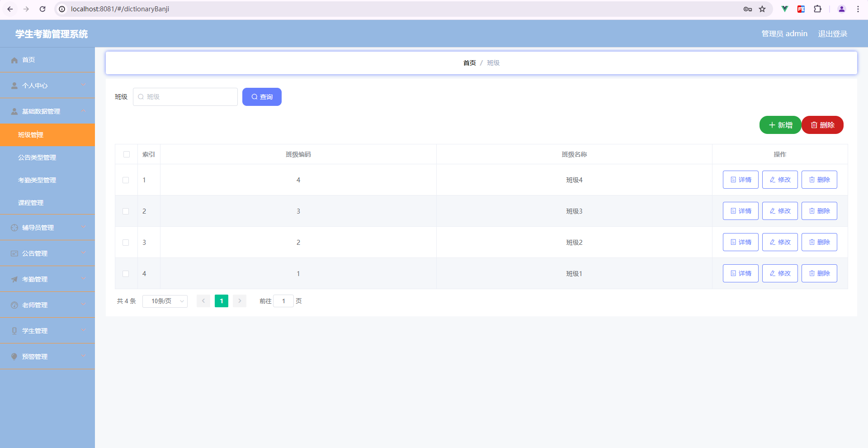The height and width of the screenshot is (448, 868).
Task: Open the 课程管理 submenu item
Action: tap(47, 203)
